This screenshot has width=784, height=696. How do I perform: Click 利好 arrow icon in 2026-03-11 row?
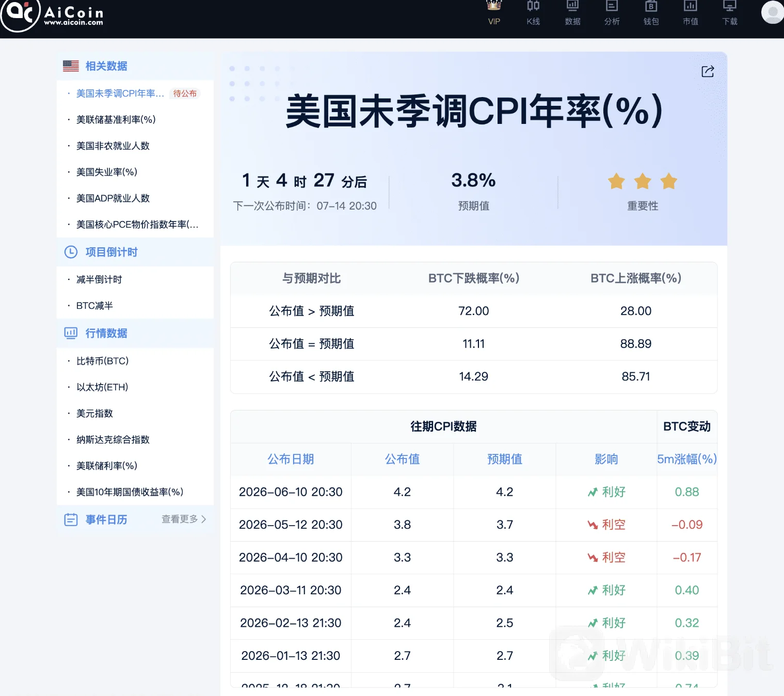tap(593, 590)
